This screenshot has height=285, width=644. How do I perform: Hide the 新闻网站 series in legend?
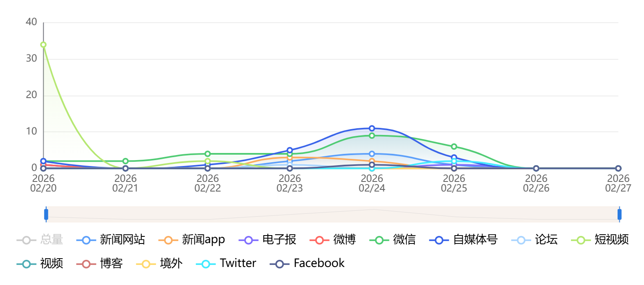point(111,240)
